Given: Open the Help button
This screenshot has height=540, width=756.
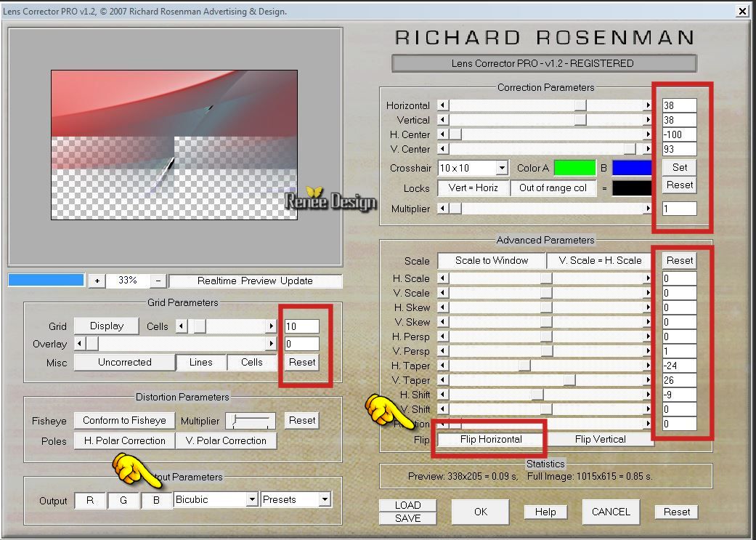Looking at the screenshot, I should 545,512.
